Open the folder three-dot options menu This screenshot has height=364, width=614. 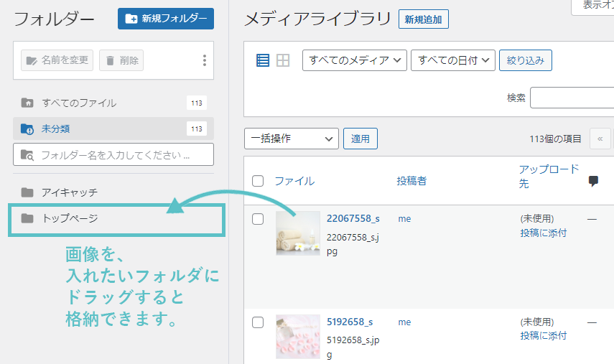pos(205,60)
